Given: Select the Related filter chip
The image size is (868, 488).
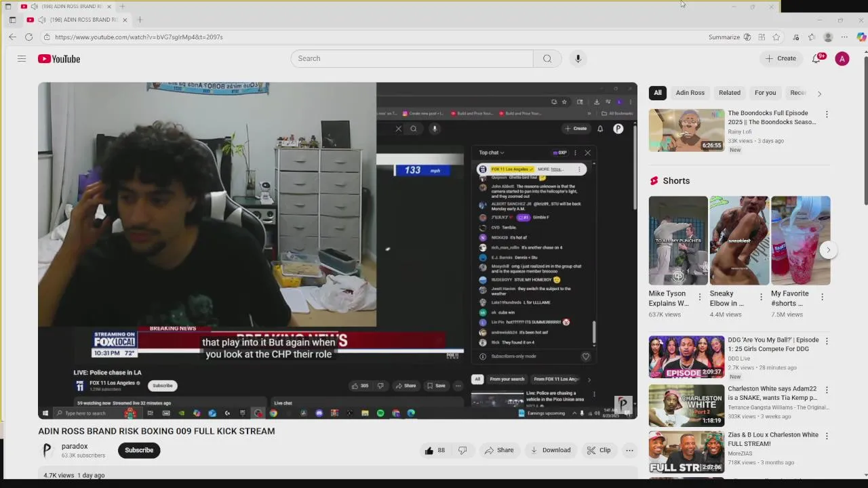Looking at the screenshot, I should point(730,93).
